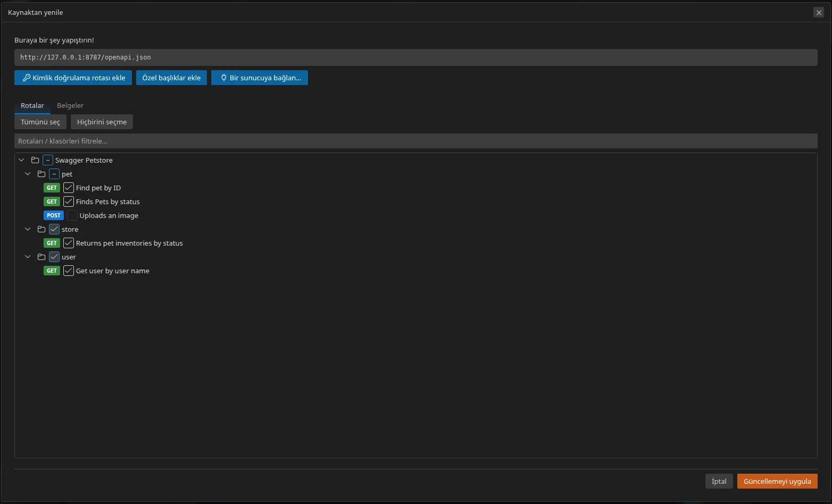The width and height of the screenshot is (832, 504).
Task: Click the folder icon next to store
Action: (41, 229)
